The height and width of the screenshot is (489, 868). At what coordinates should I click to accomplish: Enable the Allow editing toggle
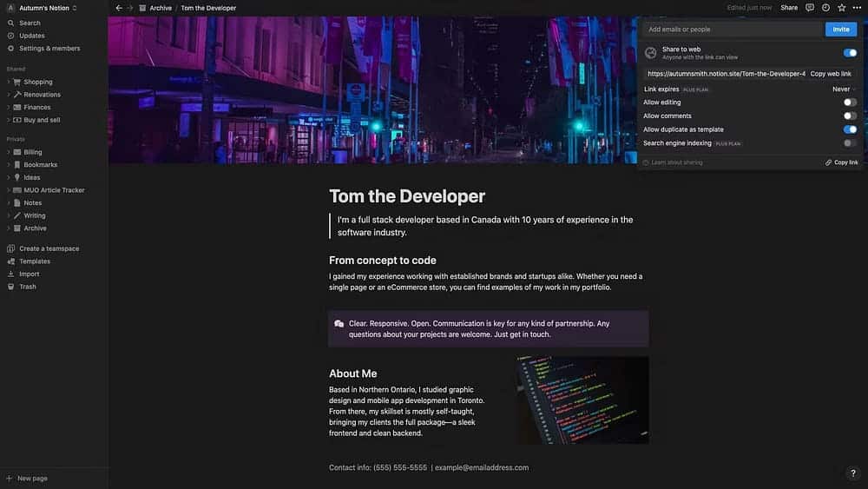(850, 102)
